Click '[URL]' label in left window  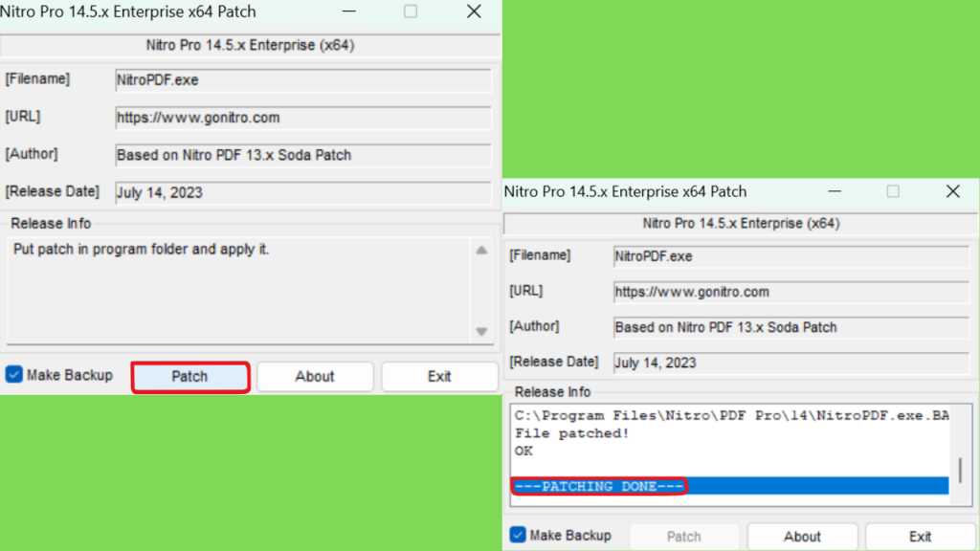coord(23,116)
